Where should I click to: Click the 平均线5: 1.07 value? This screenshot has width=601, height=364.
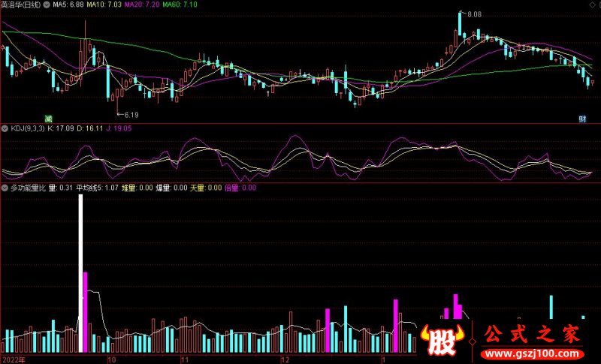click(x=98, y=188)
